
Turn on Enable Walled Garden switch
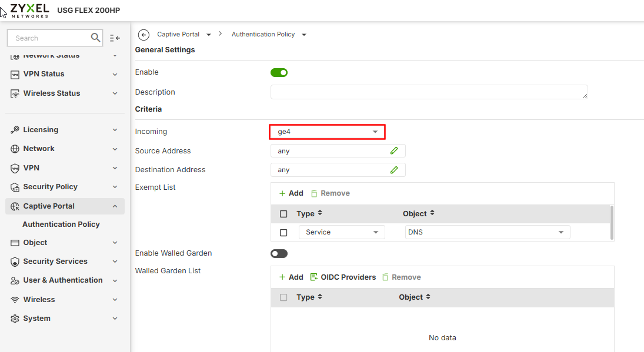279,253
